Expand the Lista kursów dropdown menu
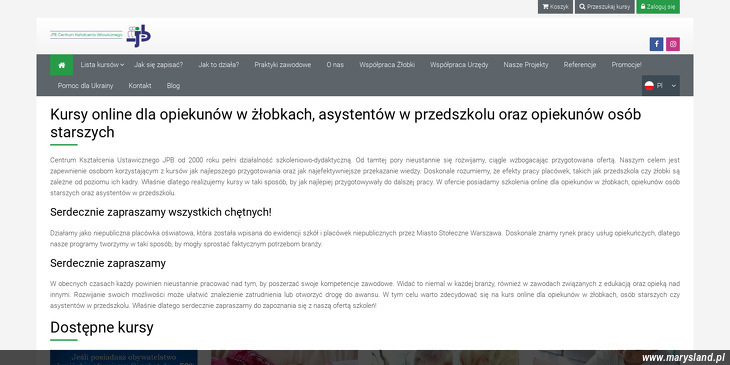 tap(102, 65)
